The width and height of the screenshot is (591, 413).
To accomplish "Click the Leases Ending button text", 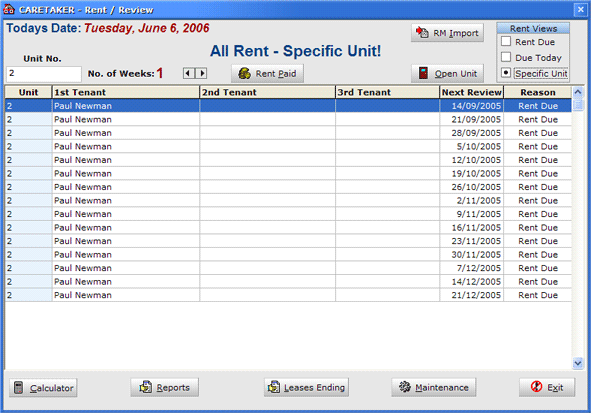I will pos(314,388).
